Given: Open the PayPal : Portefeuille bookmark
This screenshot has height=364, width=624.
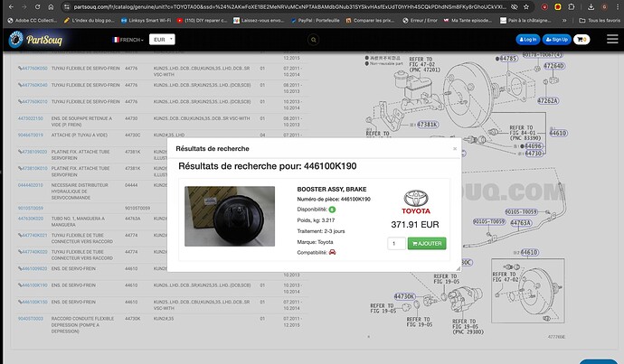Looking at the screenshot, I should 316,20.
